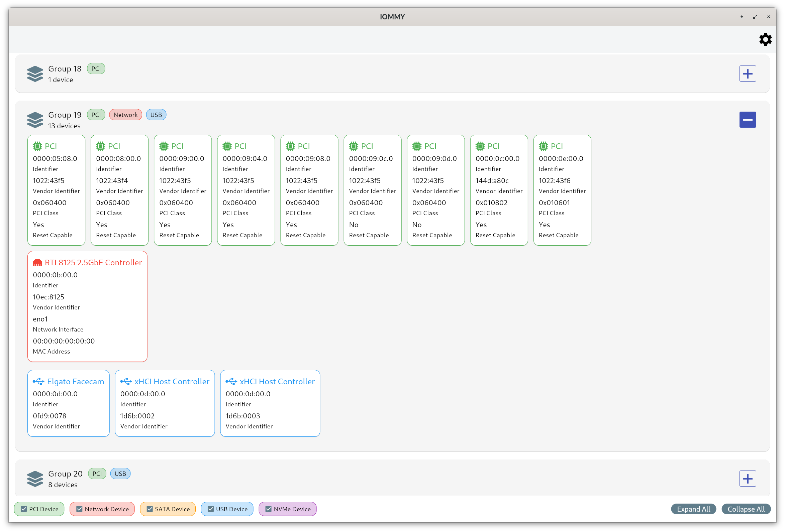Click USB icon of xHCI controller 1d6b:0003
Screen dimensions: 785x532
pyautogui.click(x=231, y=381)
